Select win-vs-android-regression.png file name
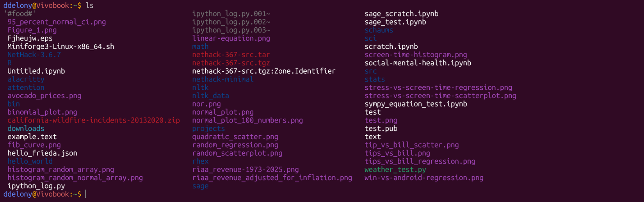644x202 pixels. click(424, 177)
